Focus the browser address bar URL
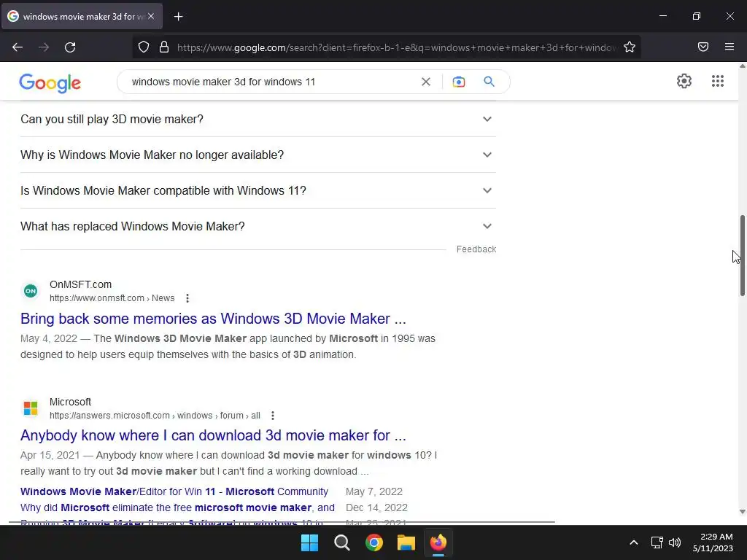Viewport: 747px width, 560px height. (396, 47)
